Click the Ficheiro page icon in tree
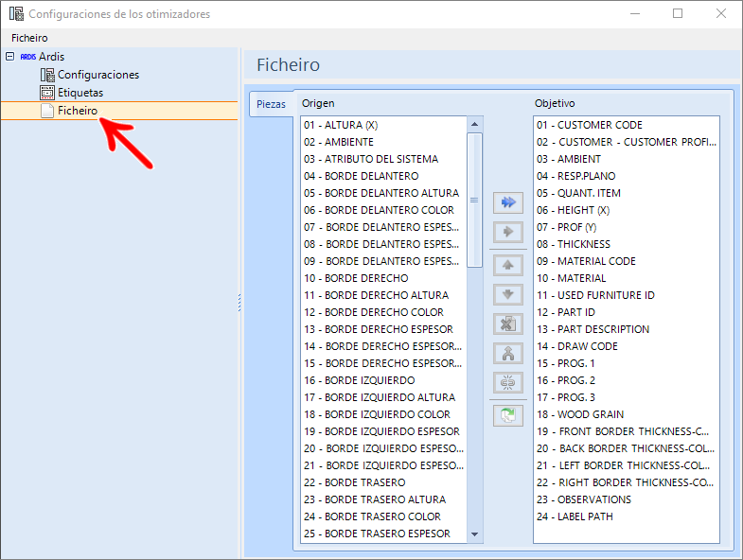Viewport: 743px width, 560px height. pos(47,111)
